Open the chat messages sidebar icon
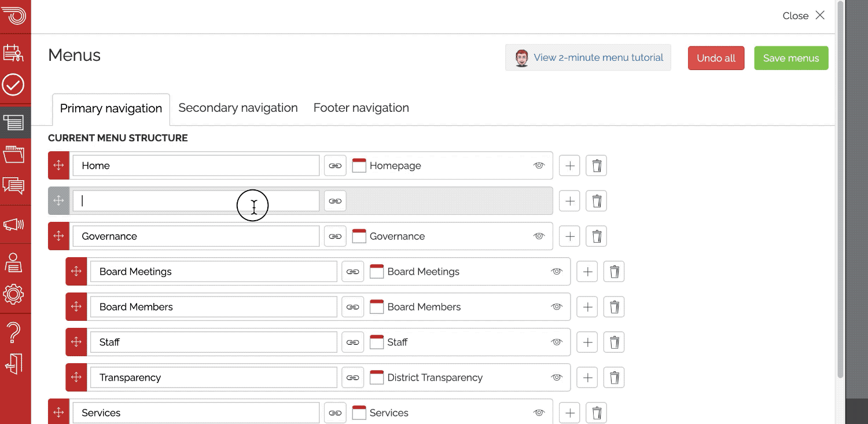868x424 pixels. (x=13, y=185)
